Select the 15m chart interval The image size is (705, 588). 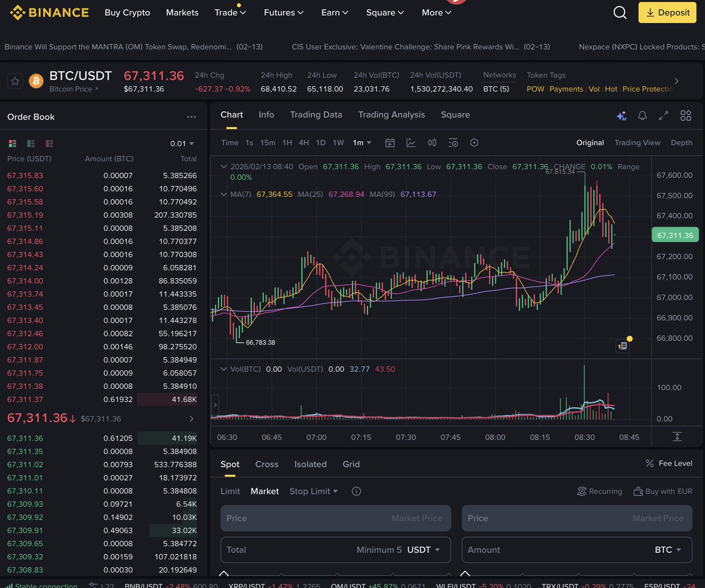(268, 143)
